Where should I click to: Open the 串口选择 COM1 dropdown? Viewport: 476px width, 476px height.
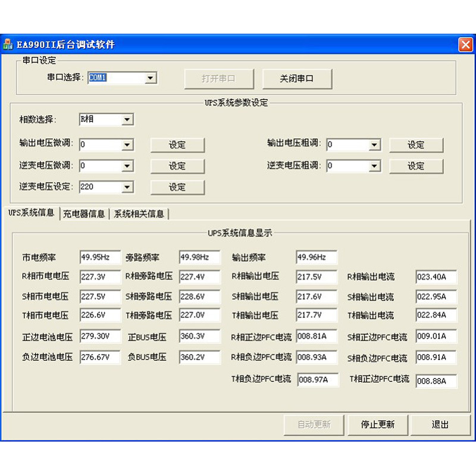click(x=151, y=78)
